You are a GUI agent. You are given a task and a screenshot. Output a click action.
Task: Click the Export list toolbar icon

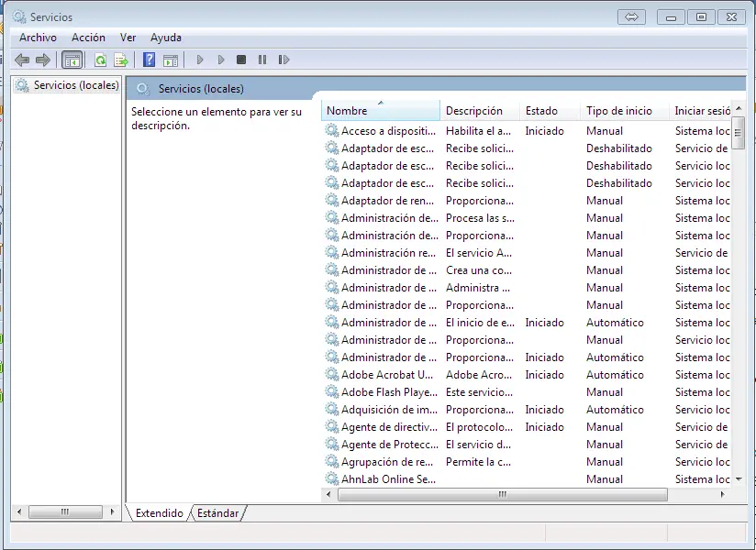(121, 60)
